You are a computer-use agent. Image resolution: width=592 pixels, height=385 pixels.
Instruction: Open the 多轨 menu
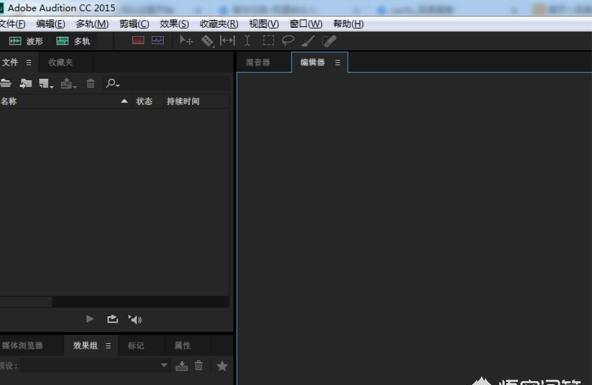(x=92, y=24)
